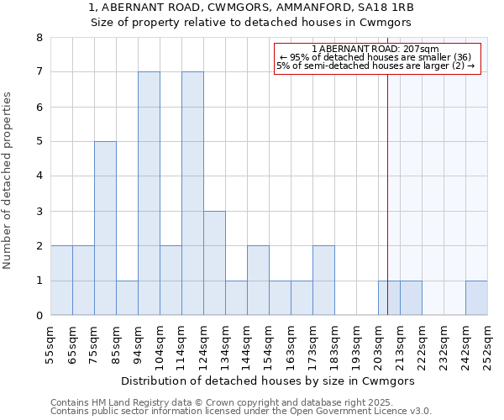The image size is (504, 420).
Task: Select the bar between 173sqm and 183sqm
Action: click(x=323, y=281)
